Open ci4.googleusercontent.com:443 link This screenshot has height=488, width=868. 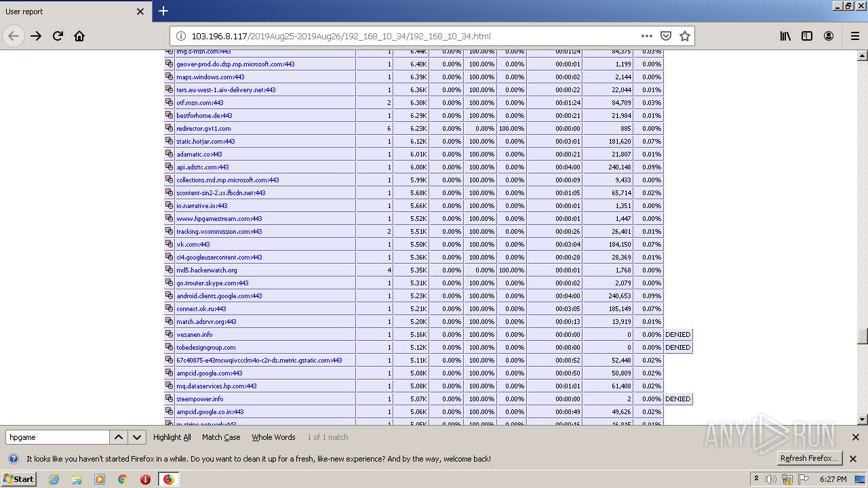(219, 257)
